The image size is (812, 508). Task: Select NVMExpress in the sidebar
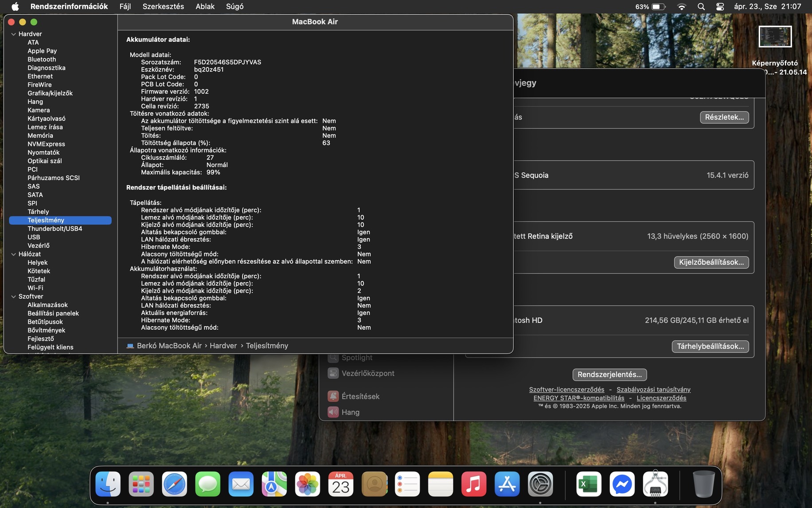pyautogui.click(x=46, y=144)
